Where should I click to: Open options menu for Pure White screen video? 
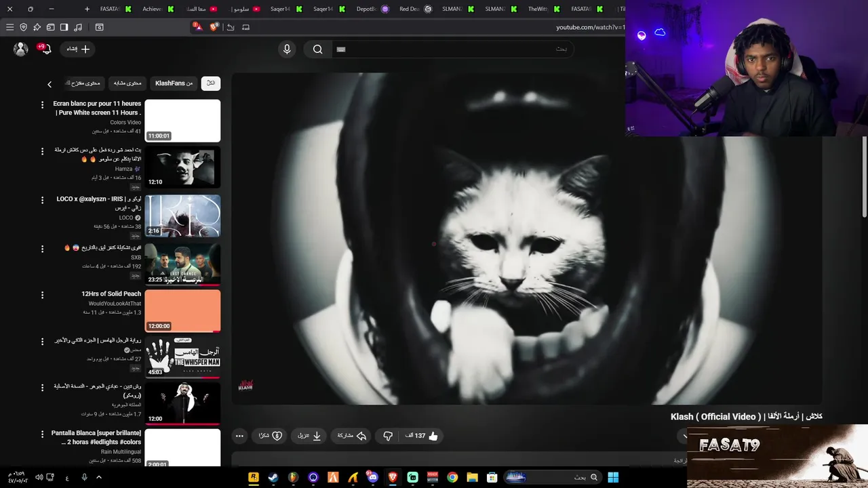42,105
